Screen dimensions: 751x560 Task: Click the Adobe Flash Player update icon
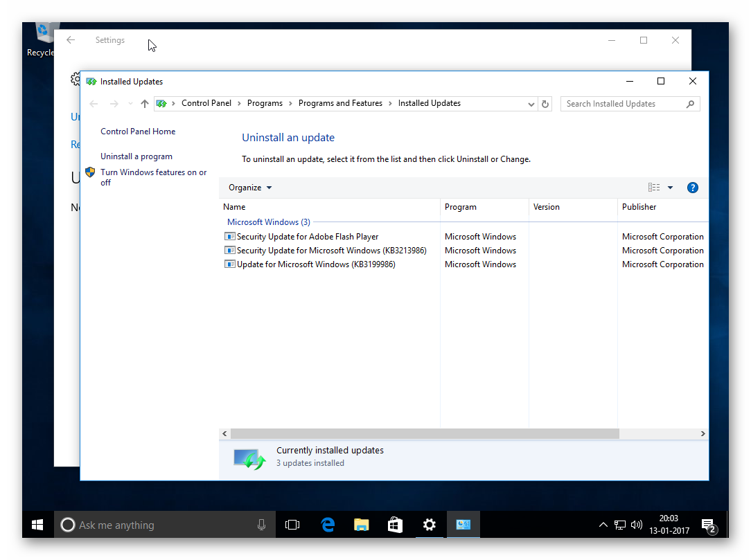pyautogui.click(x=230, y=237)
